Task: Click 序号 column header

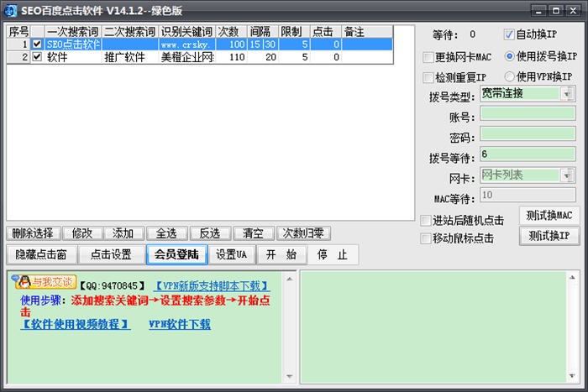Action: tap(18, 32)
